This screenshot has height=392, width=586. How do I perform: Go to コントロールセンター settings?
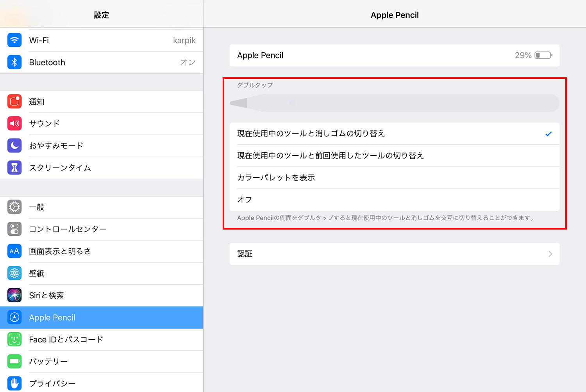pyautogui.click(x=102, y=229)
